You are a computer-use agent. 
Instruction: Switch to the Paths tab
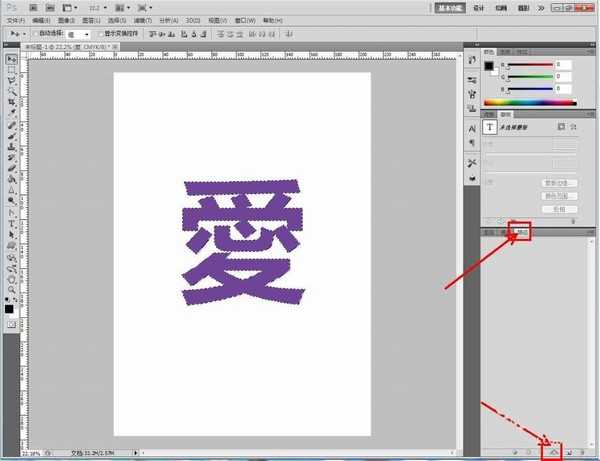(521, 232)
